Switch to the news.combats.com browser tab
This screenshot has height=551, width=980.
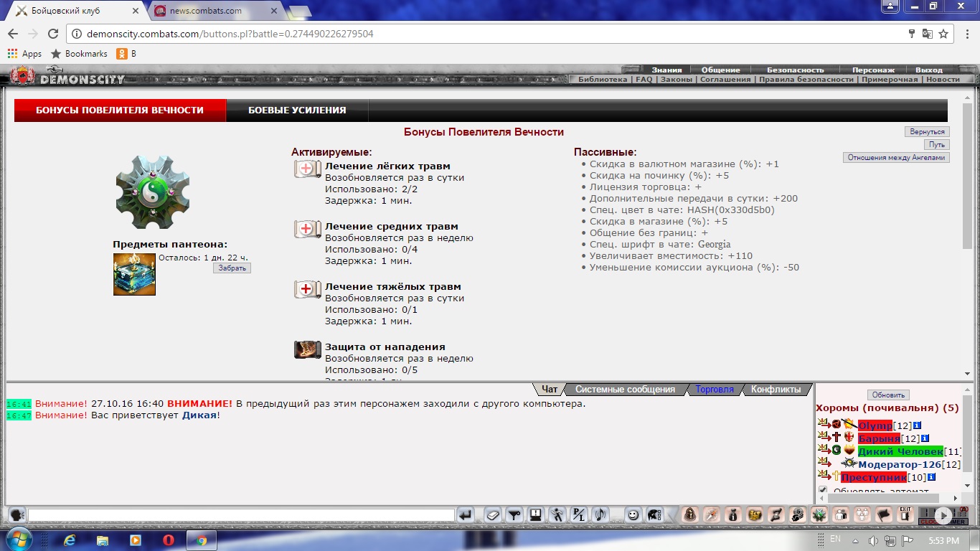click(x=217, y=11)
